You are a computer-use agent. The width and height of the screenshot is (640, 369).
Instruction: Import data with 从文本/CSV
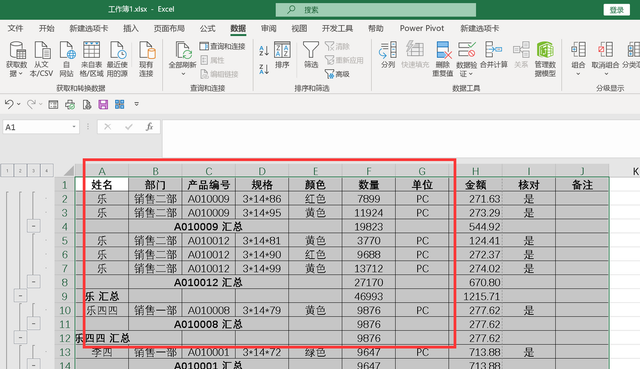pos(42,59)
